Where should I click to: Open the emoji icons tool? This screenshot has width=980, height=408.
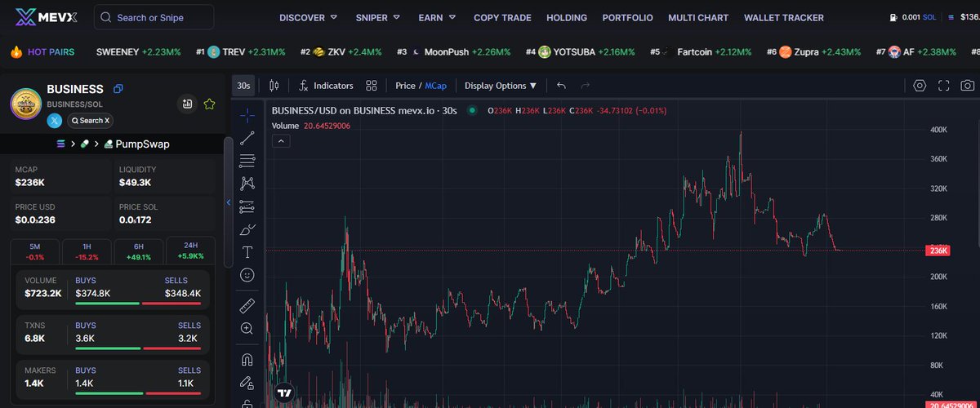point(247,275)
